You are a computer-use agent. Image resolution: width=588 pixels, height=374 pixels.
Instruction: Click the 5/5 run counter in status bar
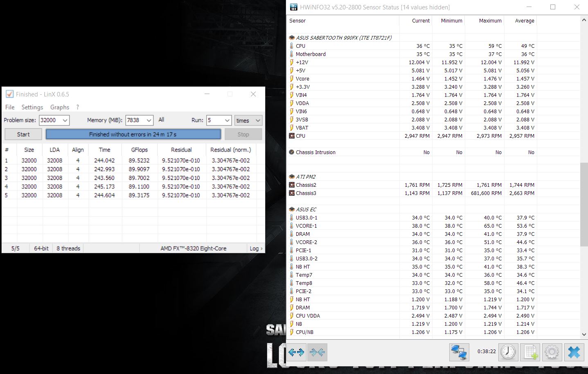coord(16,248)
